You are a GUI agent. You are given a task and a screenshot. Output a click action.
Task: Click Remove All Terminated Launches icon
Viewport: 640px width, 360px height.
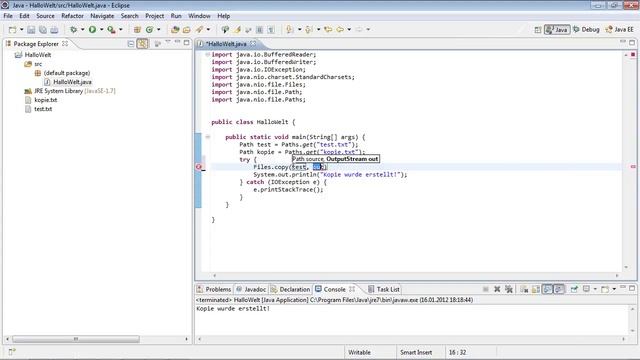(509, 289)
